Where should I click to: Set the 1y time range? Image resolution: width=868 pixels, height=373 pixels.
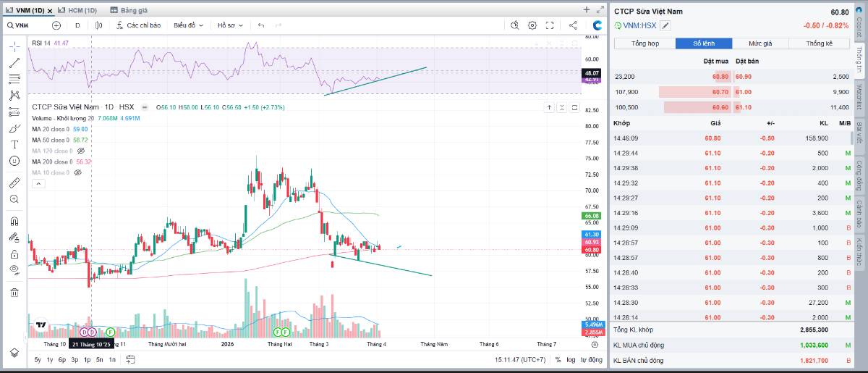click(50, 359)
